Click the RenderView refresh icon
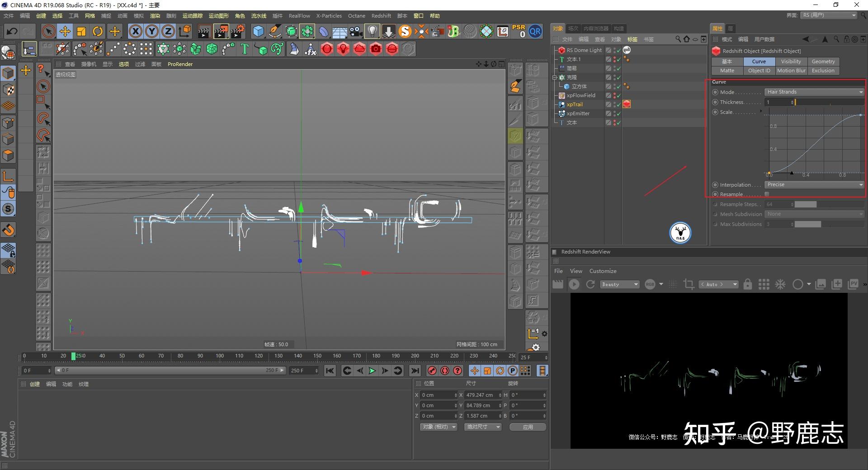 (590, 284)
